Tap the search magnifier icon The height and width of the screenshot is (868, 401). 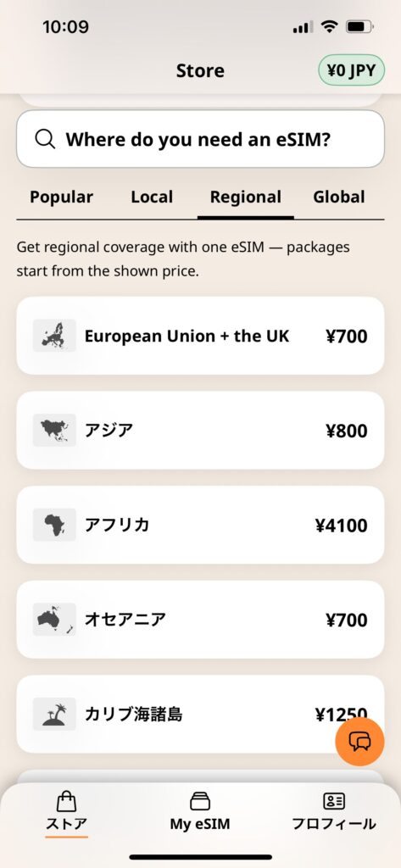tap(45, 140)
